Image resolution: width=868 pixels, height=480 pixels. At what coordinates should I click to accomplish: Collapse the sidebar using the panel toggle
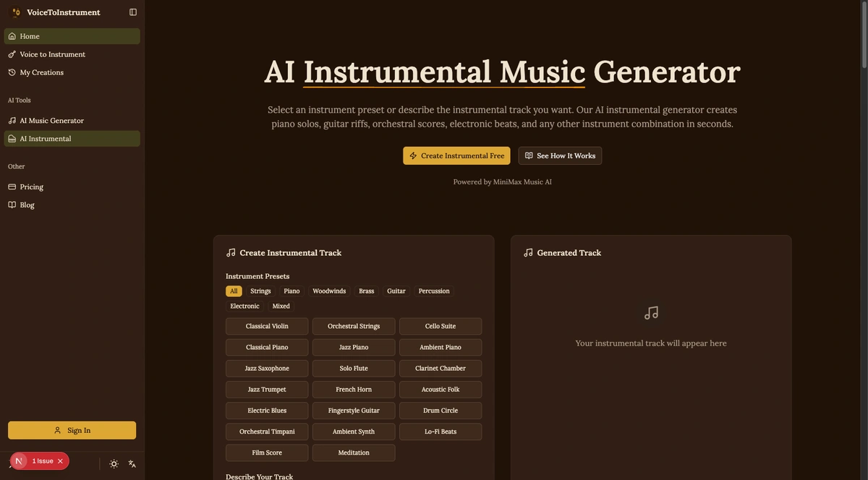pos(132,12)
